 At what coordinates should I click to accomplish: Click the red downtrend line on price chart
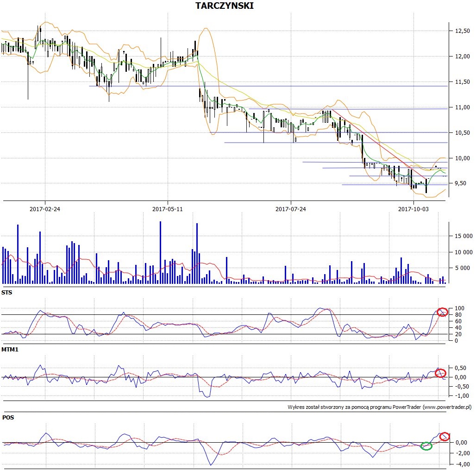click(x=378, y=144)
